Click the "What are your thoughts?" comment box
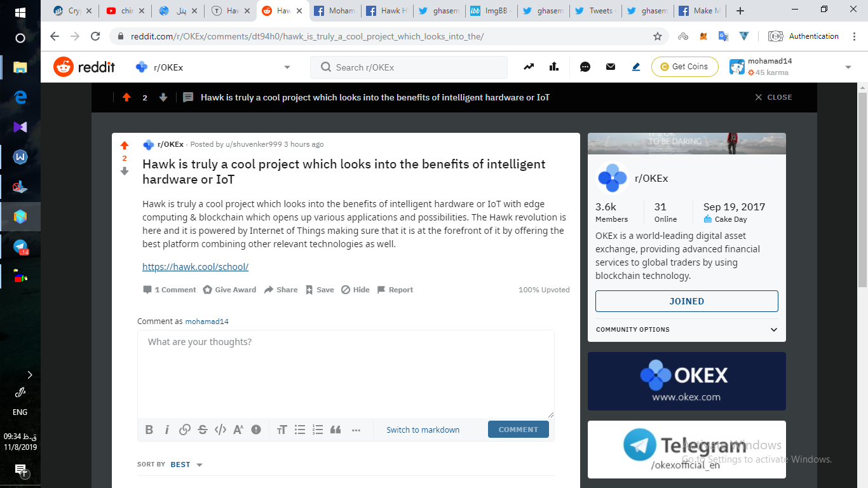 [x=346, y=374]
